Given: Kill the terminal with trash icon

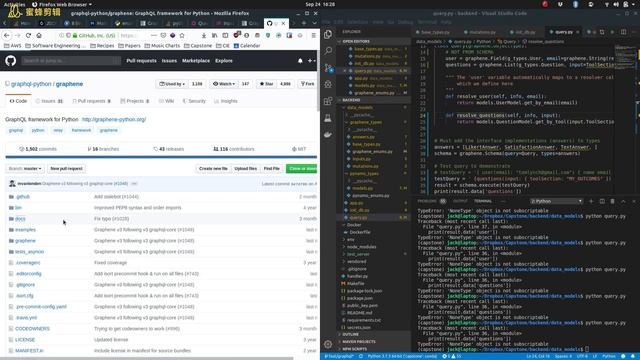Looking at the screenshot, I should [x=612, y=201].
